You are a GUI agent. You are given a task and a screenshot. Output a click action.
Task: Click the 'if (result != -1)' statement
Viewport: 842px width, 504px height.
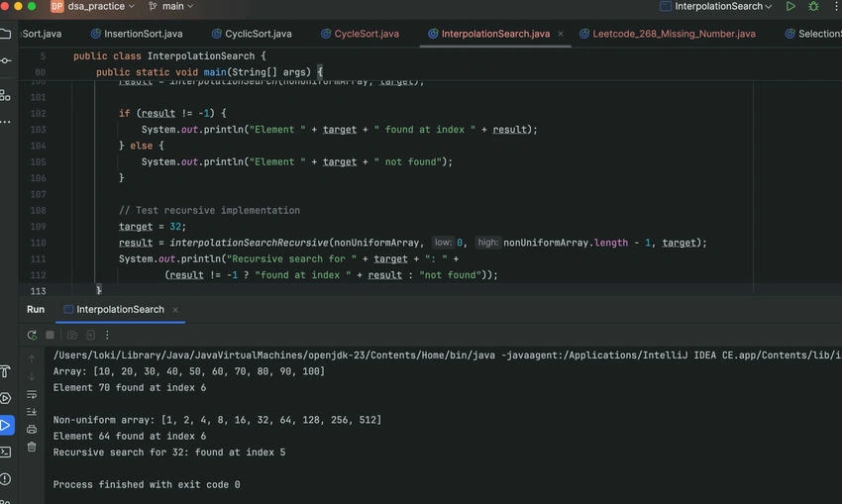(172, 113)
